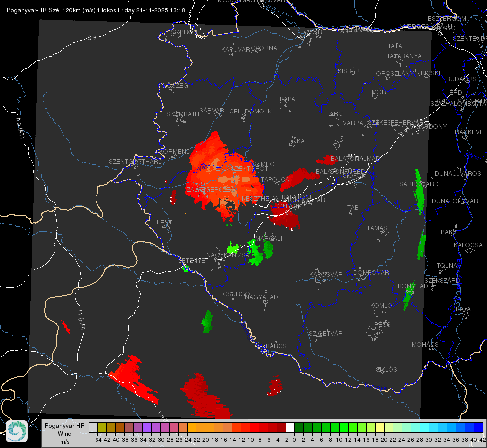Click the MOHACS city label
This screenshot has height=448, width=487.
coord(425,345)
